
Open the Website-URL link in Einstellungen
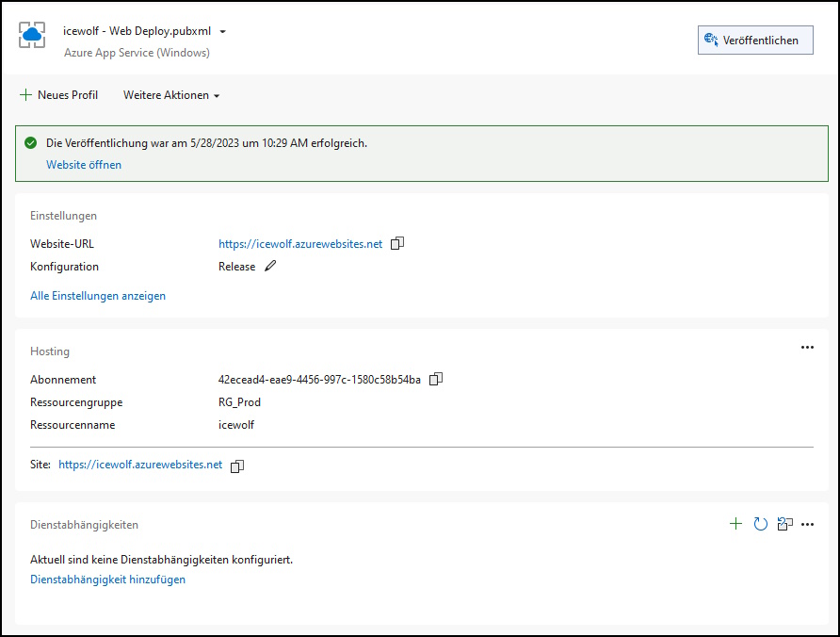[300, 244]
